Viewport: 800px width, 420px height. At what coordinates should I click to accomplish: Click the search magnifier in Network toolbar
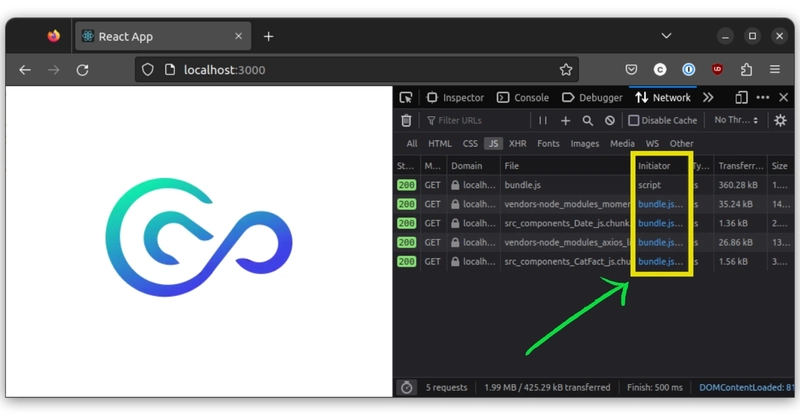(588, 121)
